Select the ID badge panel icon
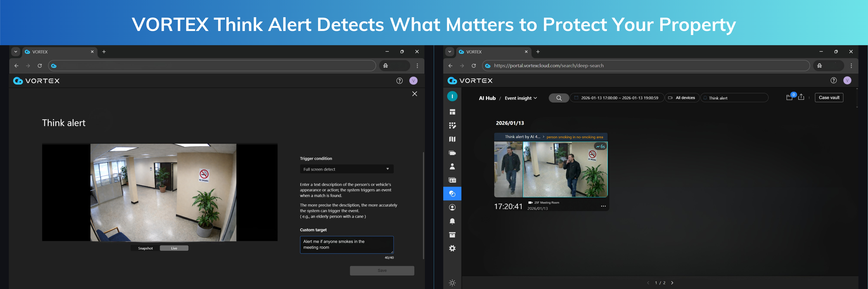Viewport: 868px width, 289px height. pyautogui.click(x=452, y=180)
